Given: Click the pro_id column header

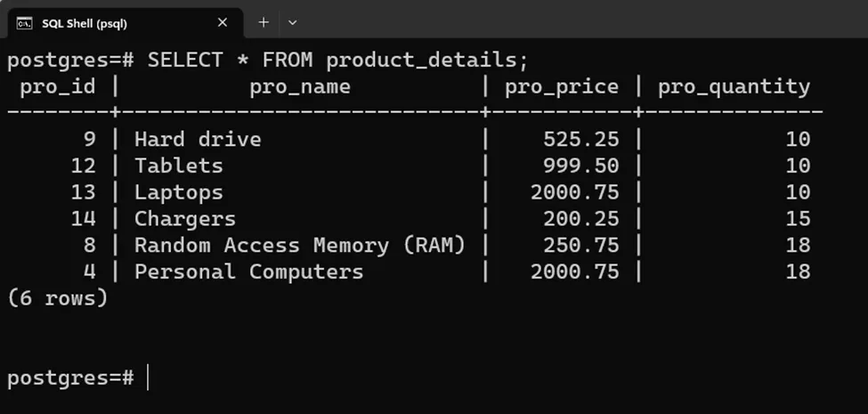Looking at the screenshot, I should 58,87.
